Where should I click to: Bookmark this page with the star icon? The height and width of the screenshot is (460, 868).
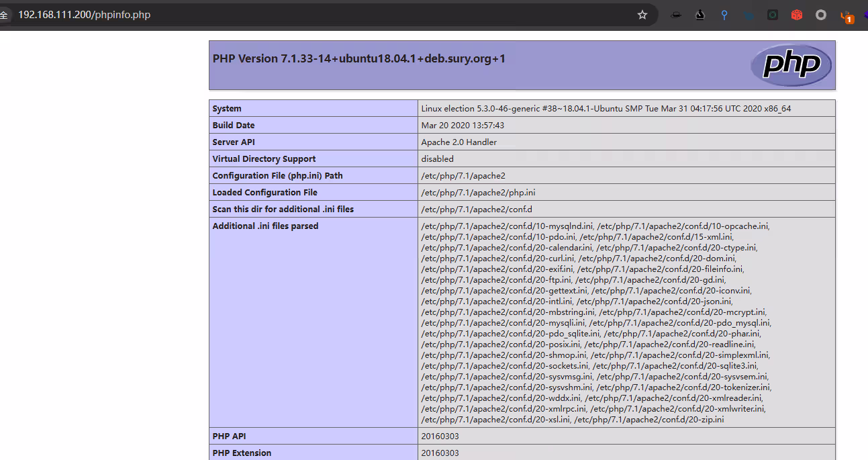pyautogui.click(x=642, y=15)
